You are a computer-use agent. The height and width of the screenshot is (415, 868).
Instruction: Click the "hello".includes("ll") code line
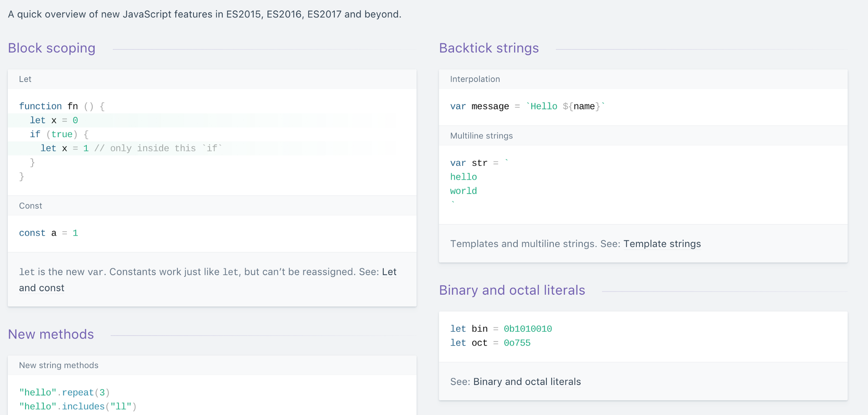[x=77, y=406]
